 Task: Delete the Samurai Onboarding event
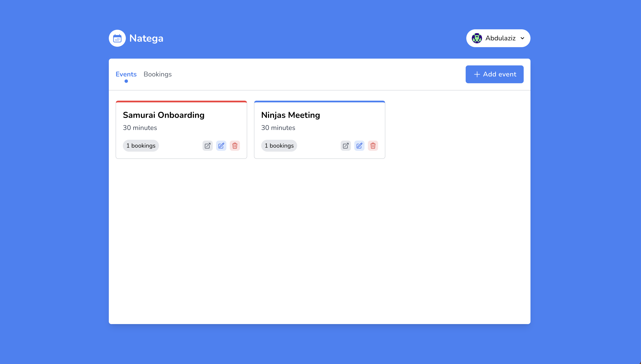pos(235,145)
